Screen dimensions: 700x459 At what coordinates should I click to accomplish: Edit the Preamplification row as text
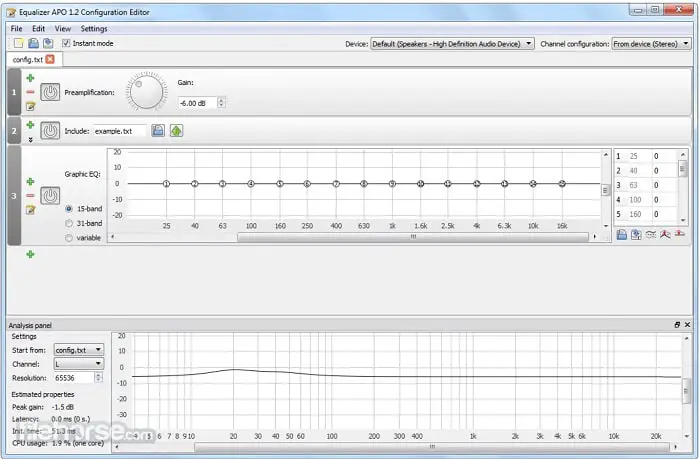[30, 106]
